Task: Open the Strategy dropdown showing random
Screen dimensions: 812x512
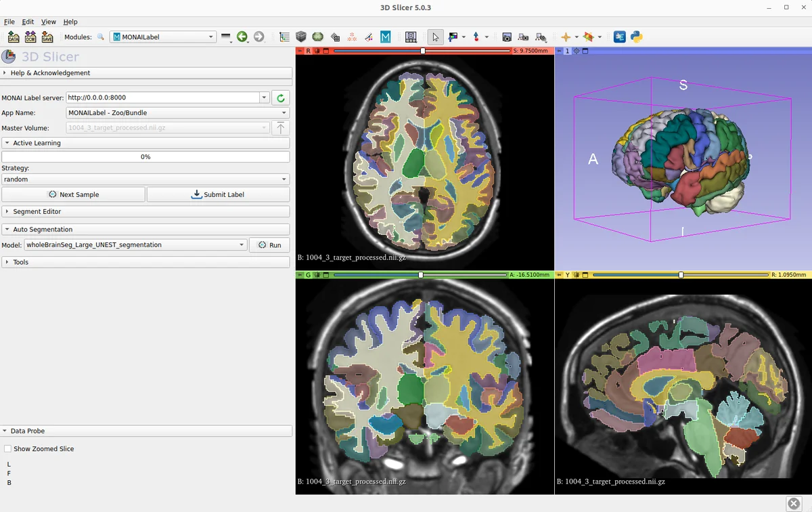Action: (x=145, y=179)
